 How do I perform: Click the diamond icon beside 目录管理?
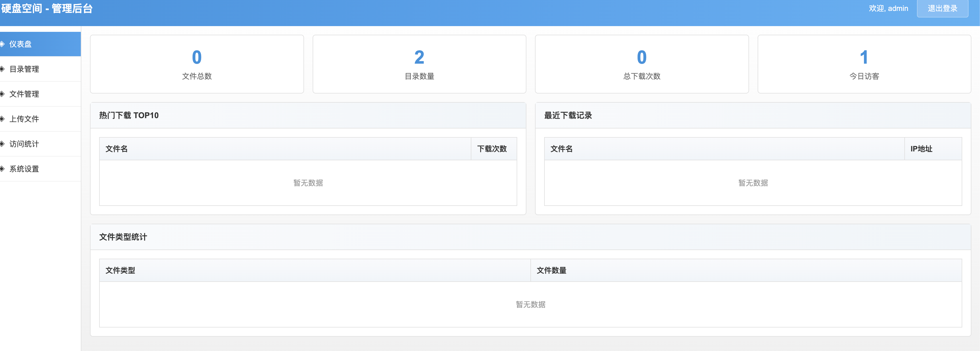click(3, 69)
